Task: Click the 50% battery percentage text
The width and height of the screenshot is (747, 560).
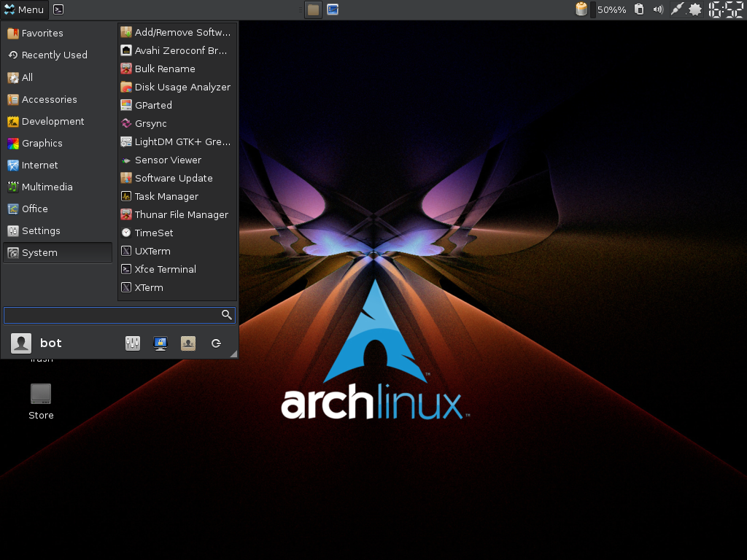Action: [612, 10]
